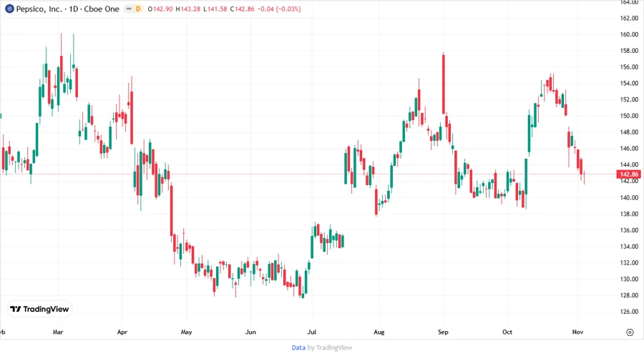
Task: Click the 160.00 price axis label
Action: [x=629, y=34]
